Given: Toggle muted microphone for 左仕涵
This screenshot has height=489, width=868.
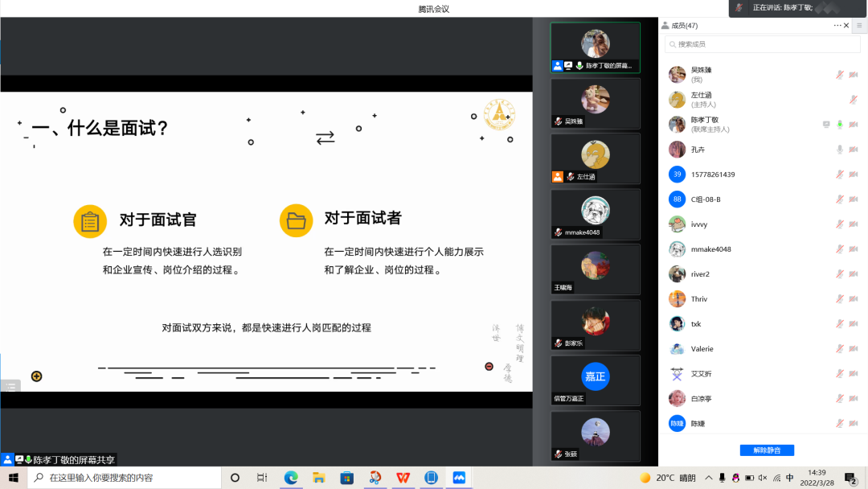Looking at the screenshot, I should point(854,100).
